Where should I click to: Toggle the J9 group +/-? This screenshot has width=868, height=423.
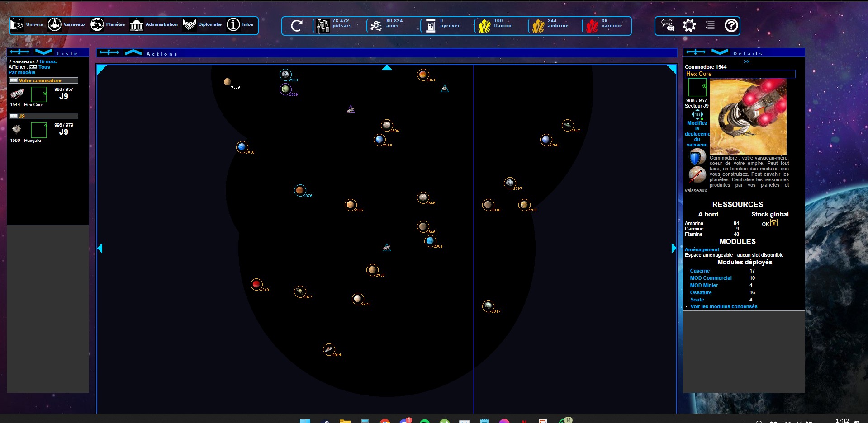tap(14, 116)
